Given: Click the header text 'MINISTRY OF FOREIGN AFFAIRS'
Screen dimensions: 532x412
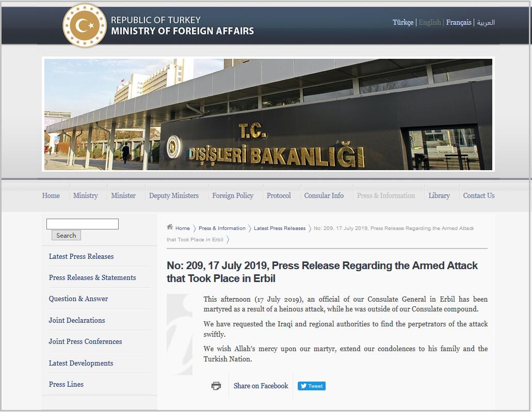Looking at the screenshot, I should tap(183, 31).
